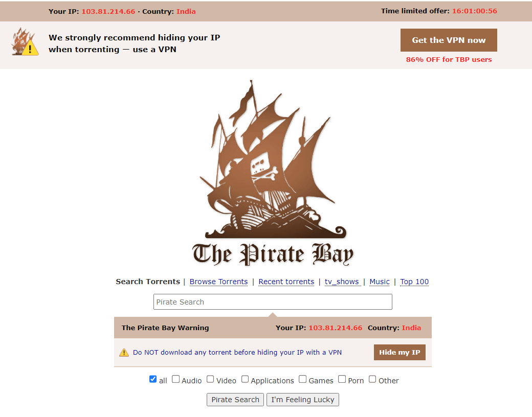
Task: Check the Applications category box
Action: [245, 379]
